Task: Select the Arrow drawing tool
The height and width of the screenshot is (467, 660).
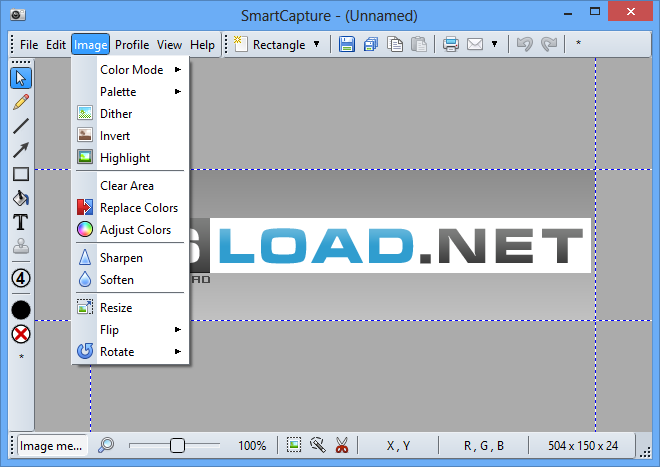Action: point(21,149)
